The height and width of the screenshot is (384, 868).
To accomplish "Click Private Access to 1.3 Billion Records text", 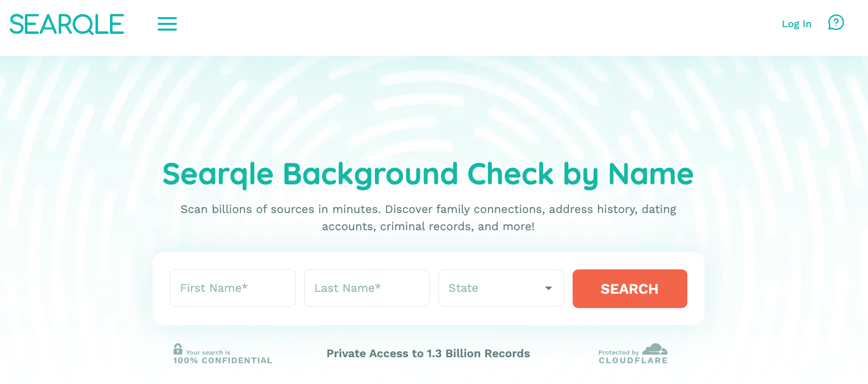I will pos(428,353).
